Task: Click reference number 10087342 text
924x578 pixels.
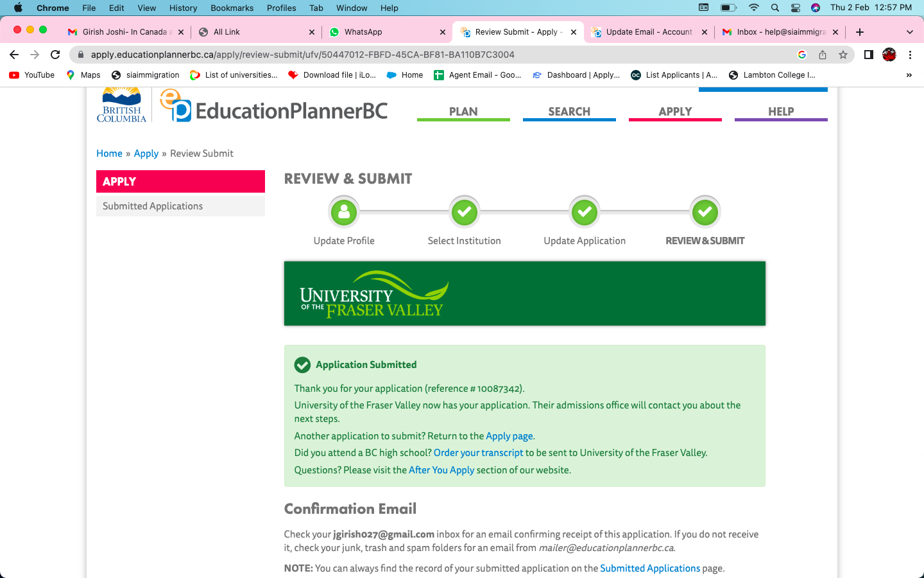Action: pos(500,389)
